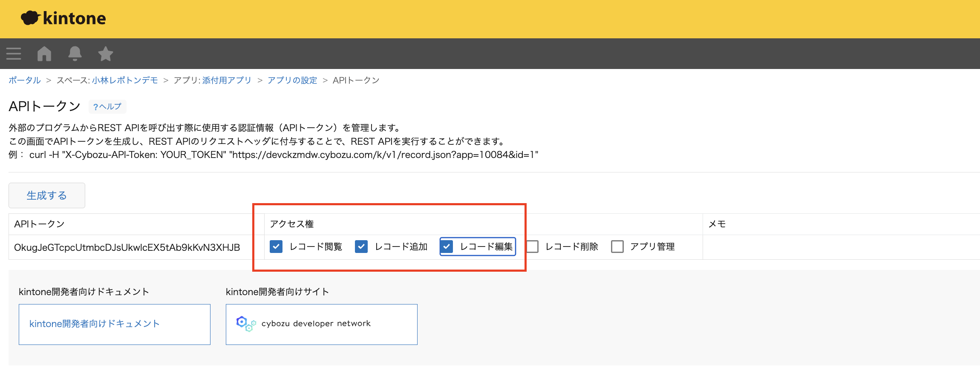980x379 pixels.
Task: Click the kintone開発者向けドキュメント section label
Action: point(84,292)
